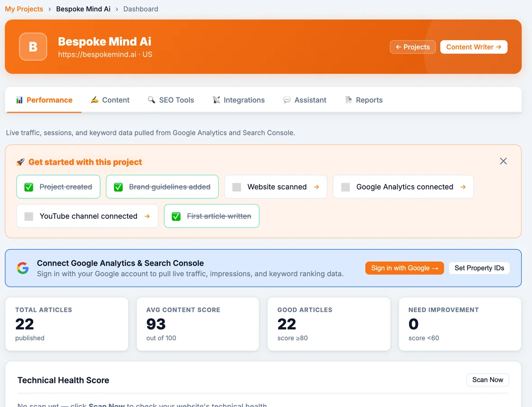Click the Performance bar chart icon

[x=19, y=100]
